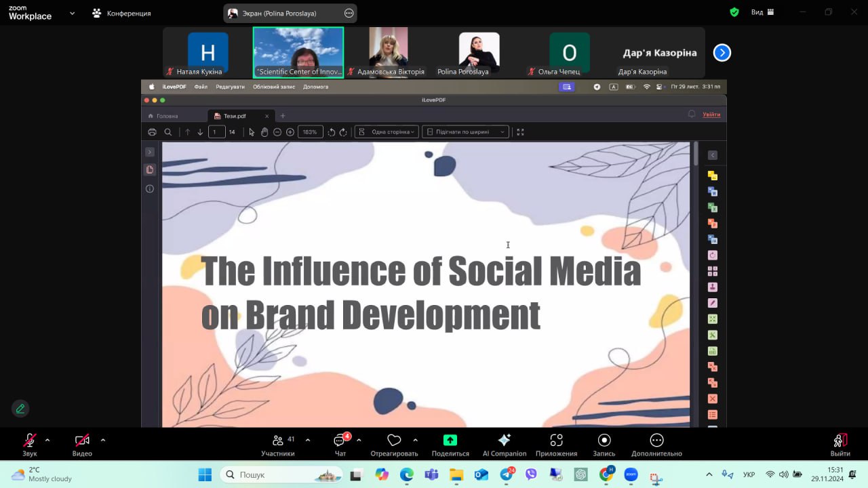This screenshot has height=488, width=868.
Task: Open the AI Companion sparkle icon
Action: (504, 441)
